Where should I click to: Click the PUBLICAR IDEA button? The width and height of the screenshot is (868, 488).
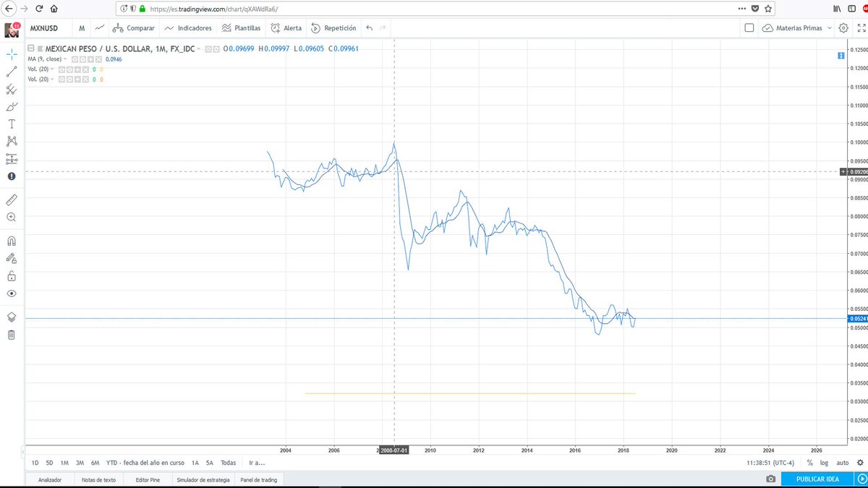[817, 479]
